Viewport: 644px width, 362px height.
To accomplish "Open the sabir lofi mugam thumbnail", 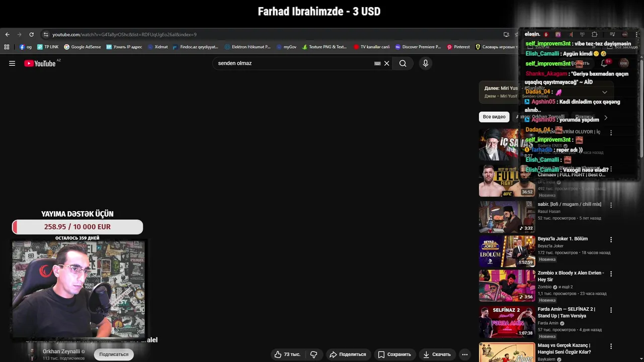I will [x=507, y=217].
